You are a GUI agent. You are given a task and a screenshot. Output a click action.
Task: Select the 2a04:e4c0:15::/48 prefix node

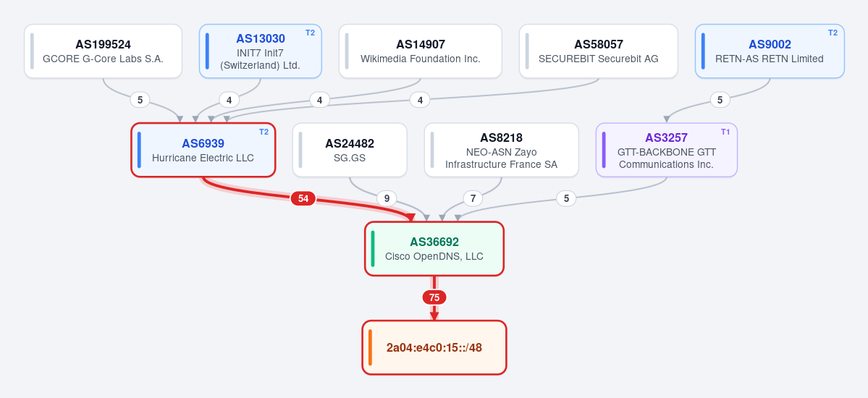434,347
